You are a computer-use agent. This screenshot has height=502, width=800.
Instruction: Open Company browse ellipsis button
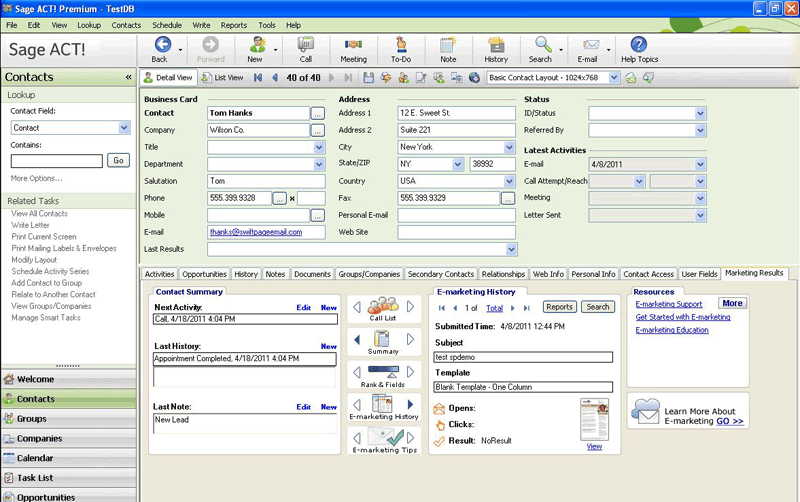(x=317, y=131)
